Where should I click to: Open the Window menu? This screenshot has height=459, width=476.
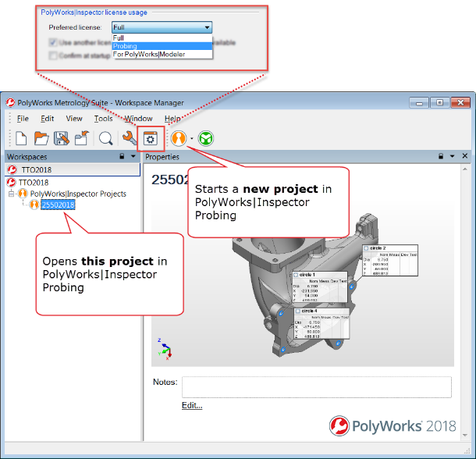click(x=138, y=119)
